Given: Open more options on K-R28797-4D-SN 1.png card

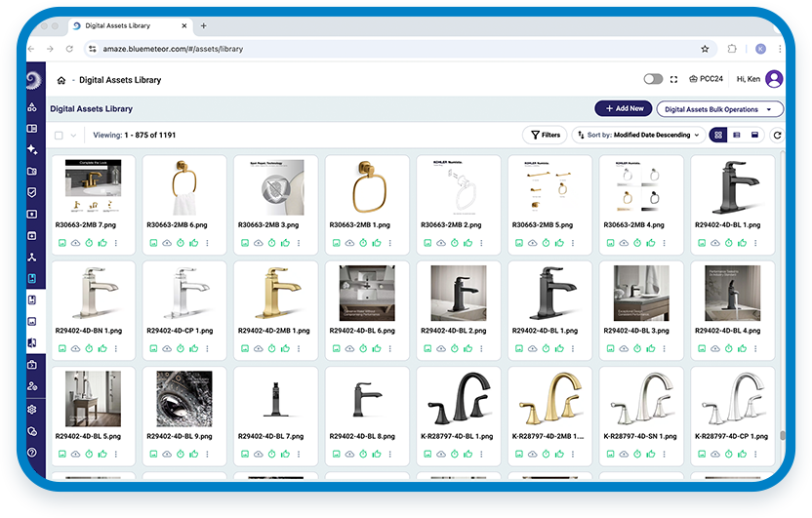Looking at the screenshot, I should (665, 455).
